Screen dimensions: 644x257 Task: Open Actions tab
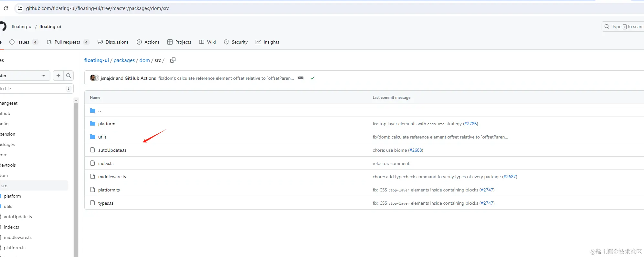tap(148, 42)
